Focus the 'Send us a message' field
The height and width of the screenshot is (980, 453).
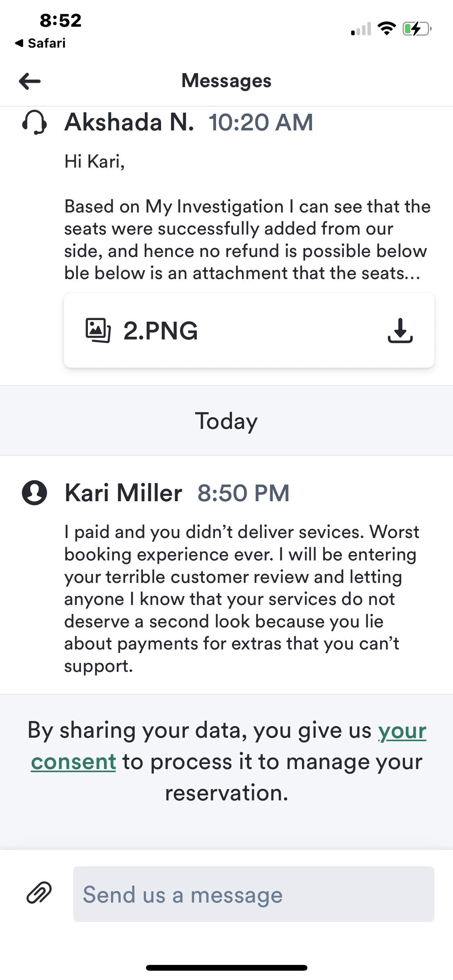[x=254, y=894]
